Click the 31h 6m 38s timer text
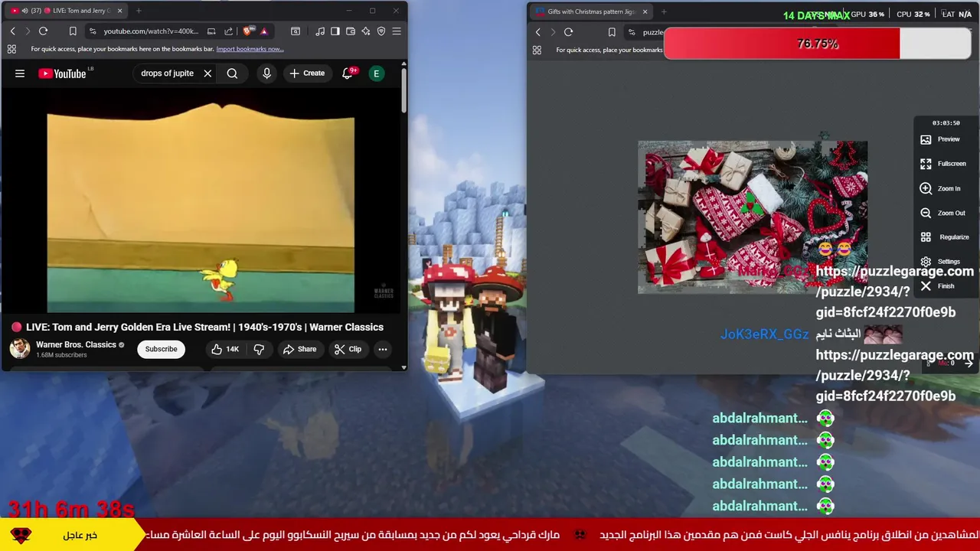The image size is (980, 551). coord(71,509)
